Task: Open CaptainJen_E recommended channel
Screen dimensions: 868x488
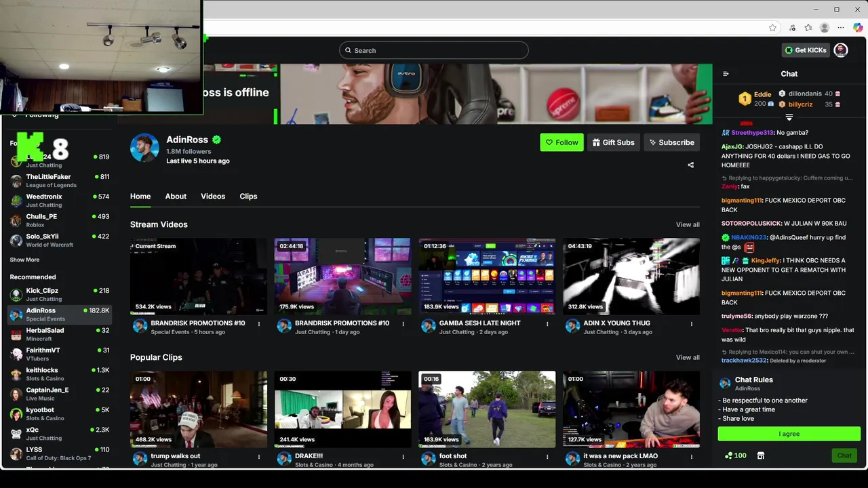Action: [60, 394]
